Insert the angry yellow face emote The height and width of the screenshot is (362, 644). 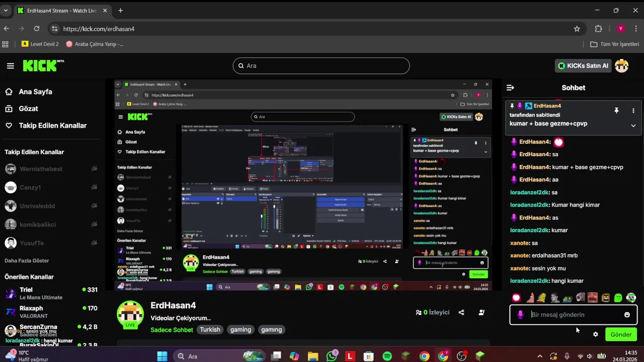click(606, 298)
